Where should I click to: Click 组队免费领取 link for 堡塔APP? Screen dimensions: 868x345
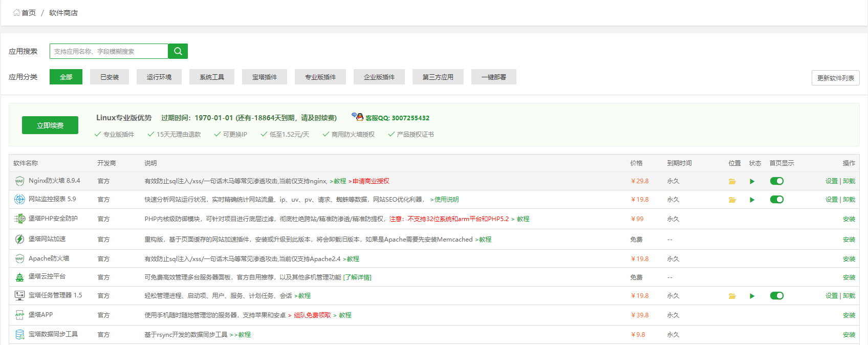tap(312, 315)
